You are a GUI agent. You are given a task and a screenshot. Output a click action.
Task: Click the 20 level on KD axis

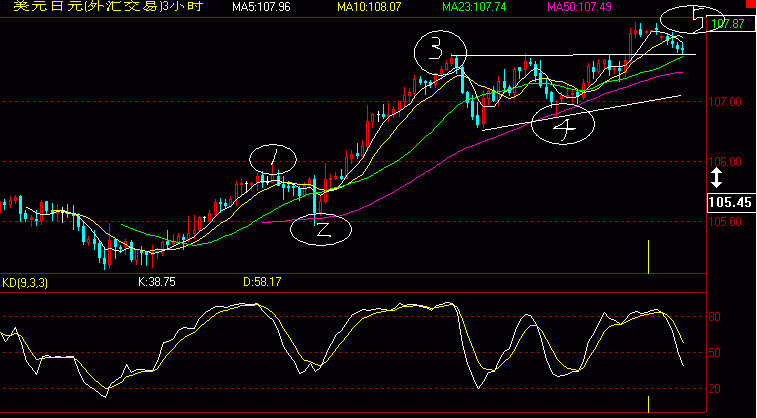tap(715, 389)
